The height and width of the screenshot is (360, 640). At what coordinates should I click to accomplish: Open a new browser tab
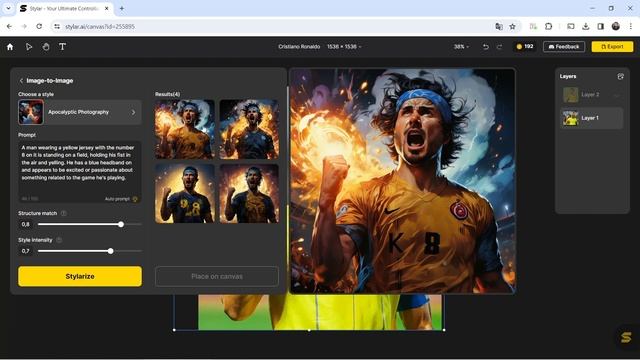(122, 8)
